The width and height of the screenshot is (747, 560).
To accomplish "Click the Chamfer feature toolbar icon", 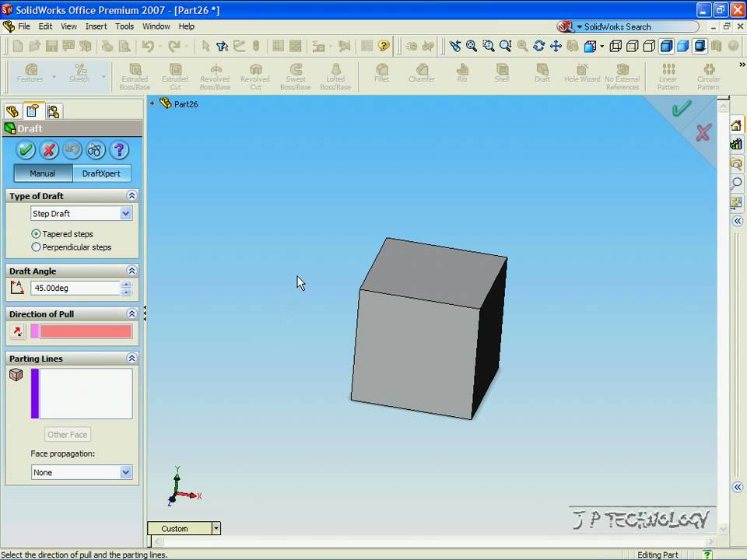I will click(x=422, y=73).
